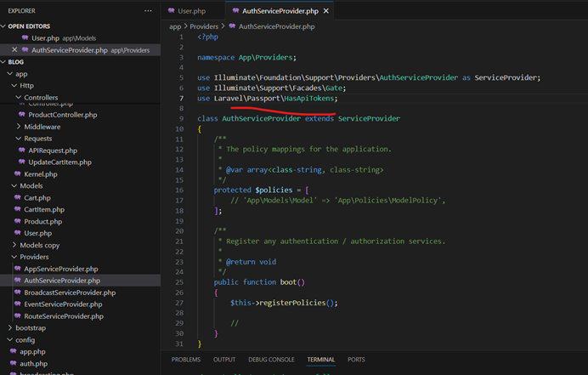Click the AuthServiceProvider.php breadcrumb item
Viewport: 588px width, 375px height.
coord(276,26)
